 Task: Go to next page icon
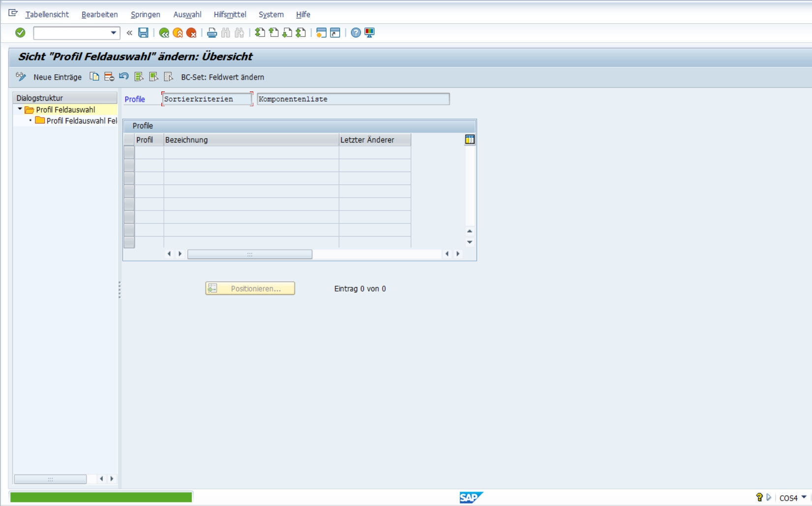pyautogui.click(x=287, y=33)
